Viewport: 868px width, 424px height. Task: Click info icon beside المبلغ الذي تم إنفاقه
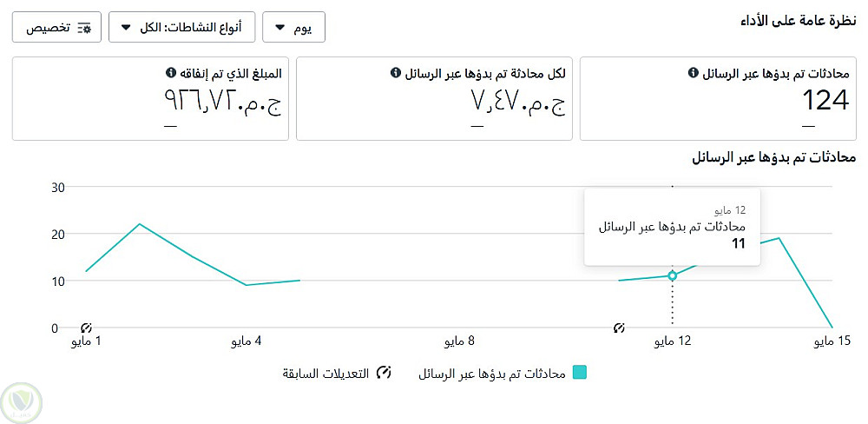pos(170,74)
